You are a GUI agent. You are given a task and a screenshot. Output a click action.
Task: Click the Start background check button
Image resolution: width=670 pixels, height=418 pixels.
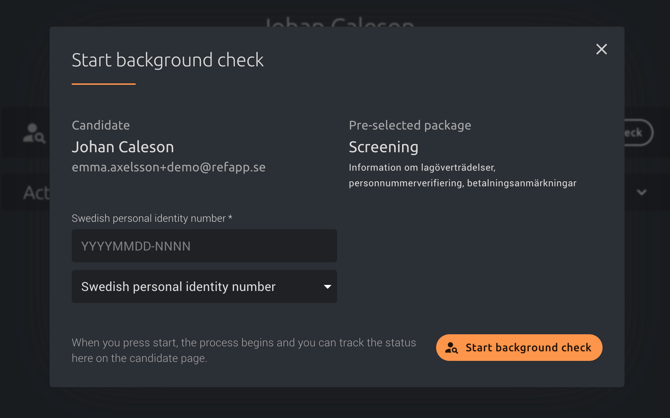click(519, 347)
